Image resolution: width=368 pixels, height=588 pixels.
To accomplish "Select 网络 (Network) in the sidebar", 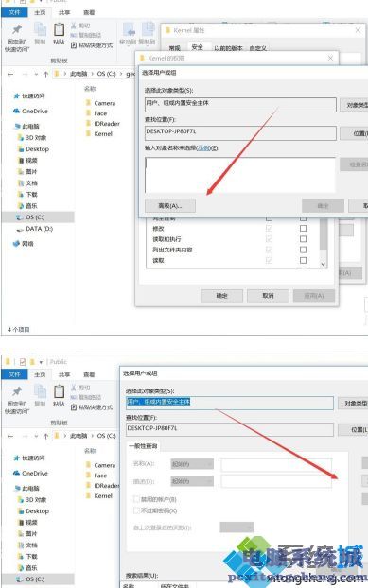I will coord(24,243).
